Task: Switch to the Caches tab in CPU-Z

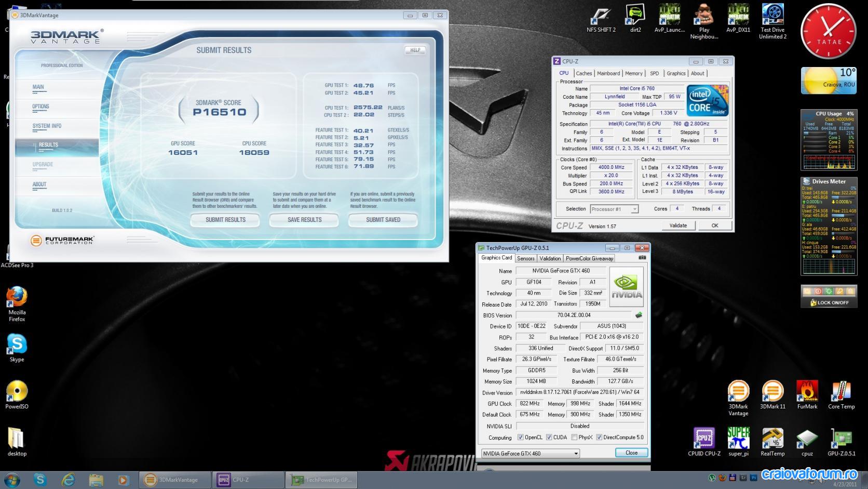Action: [x=584, y=73]
